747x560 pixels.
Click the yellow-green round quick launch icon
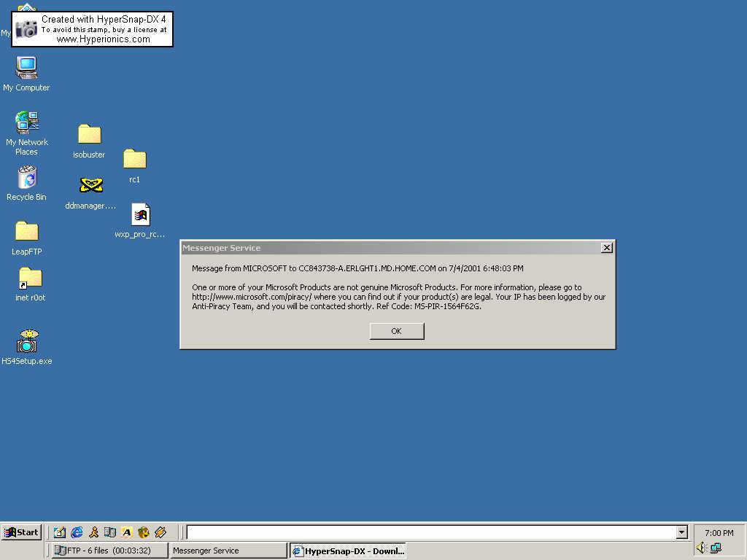pos(144,532)
